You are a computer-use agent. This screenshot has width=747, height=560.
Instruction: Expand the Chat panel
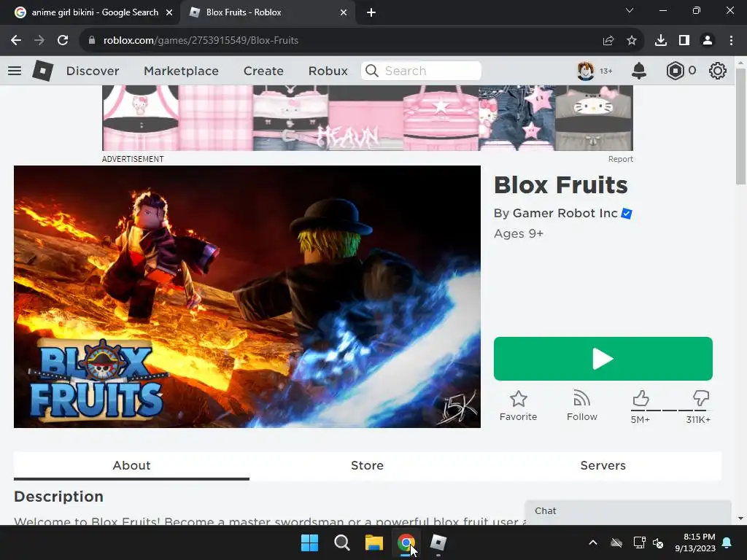pyautogui.click(x=628, y=511)
